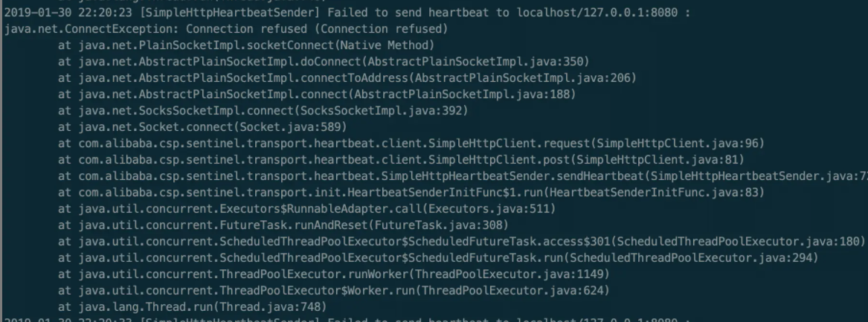Viewport: 868px width, 322px height.
Task: Click the SimpleHttpHeartbeatSender.sendHeartbeat stack frame
Action: coord(463,176)
